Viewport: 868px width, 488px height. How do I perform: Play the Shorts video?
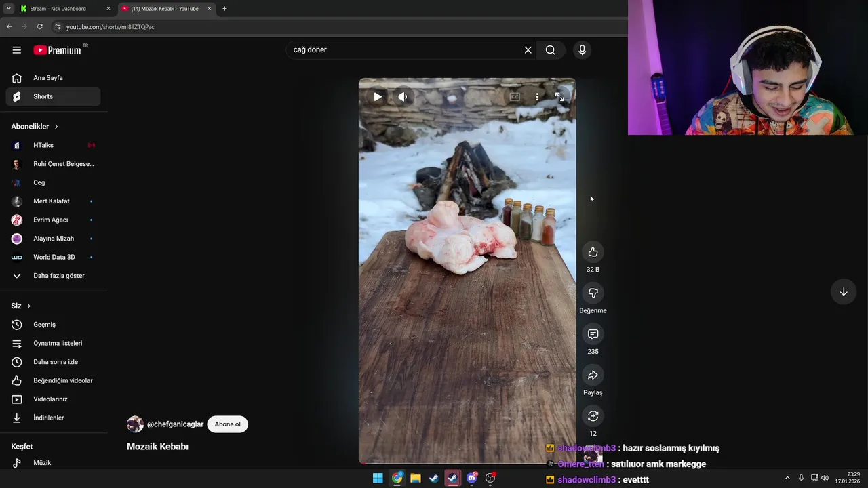point(377,97)
